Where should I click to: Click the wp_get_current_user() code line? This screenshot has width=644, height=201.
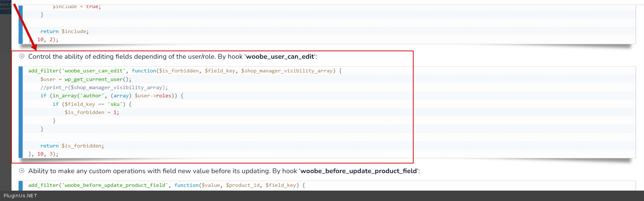click(x=86, y=79)
